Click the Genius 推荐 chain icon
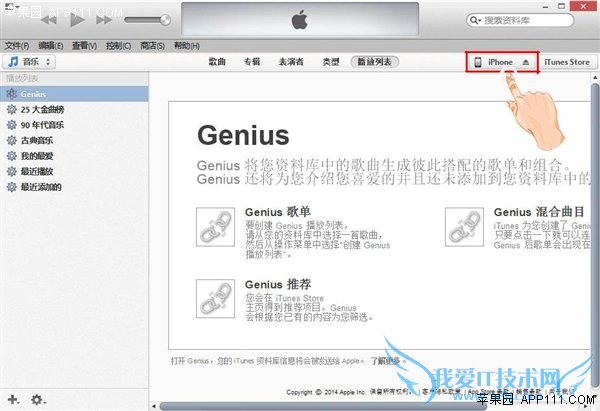This screenshot has height=411, width=600. coord(215,298)
